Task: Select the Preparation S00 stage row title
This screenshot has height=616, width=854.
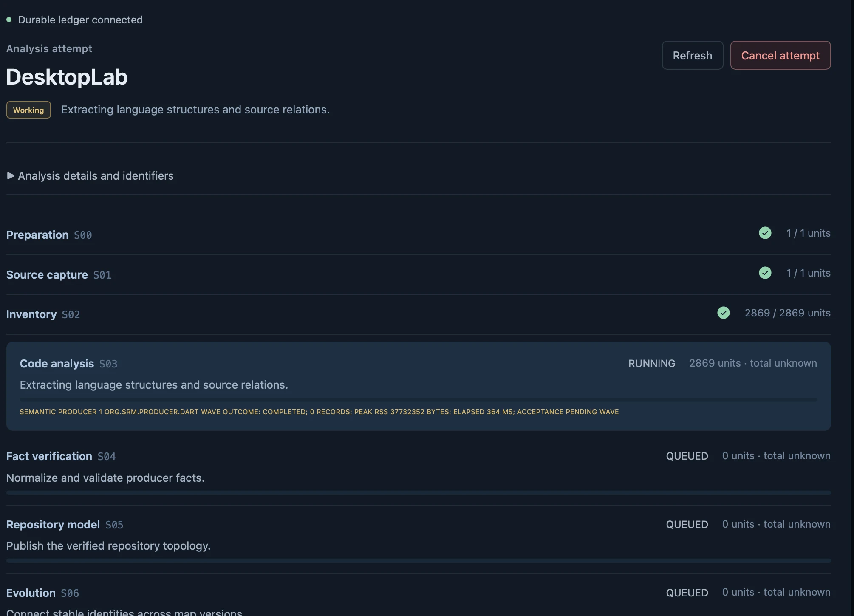Action: coord(49,235)
